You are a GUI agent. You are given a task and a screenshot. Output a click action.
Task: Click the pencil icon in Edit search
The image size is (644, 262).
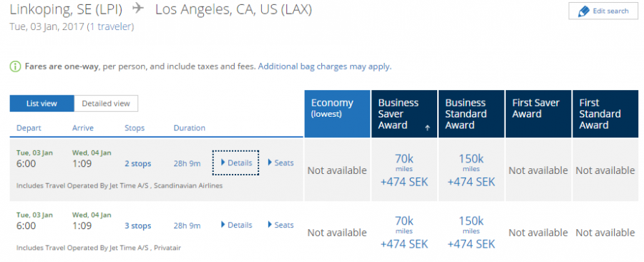tap(583, 11)
